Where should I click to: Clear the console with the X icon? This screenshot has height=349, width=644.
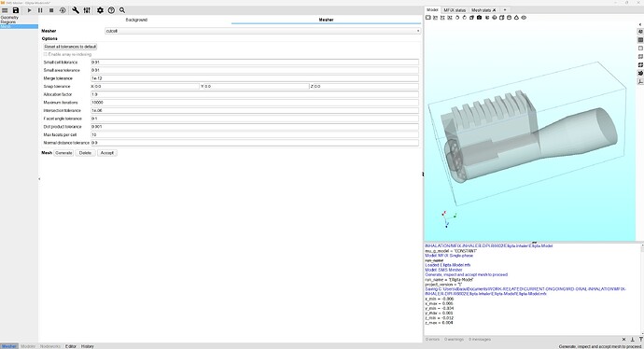pos(623,340)
